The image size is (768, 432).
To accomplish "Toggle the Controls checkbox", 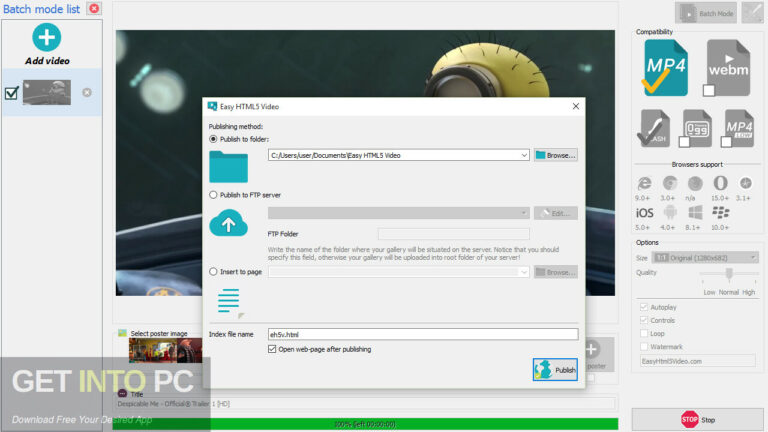I will click(x=644, y=320).
